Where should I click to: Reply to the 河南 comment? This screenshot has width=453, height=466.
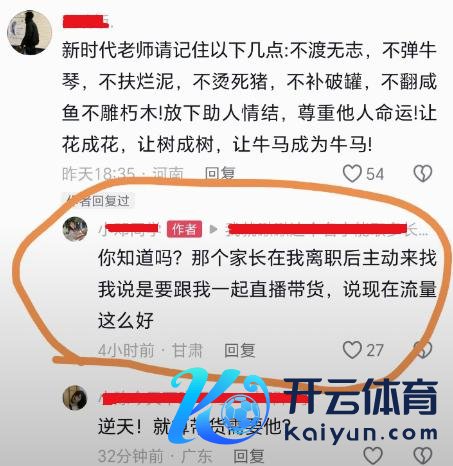[220, 174]
